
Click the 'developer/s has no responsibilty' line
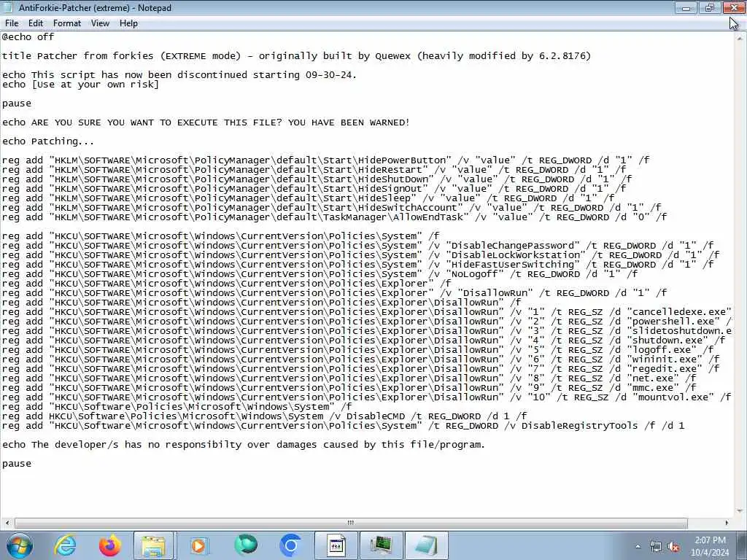click(244, 445)
